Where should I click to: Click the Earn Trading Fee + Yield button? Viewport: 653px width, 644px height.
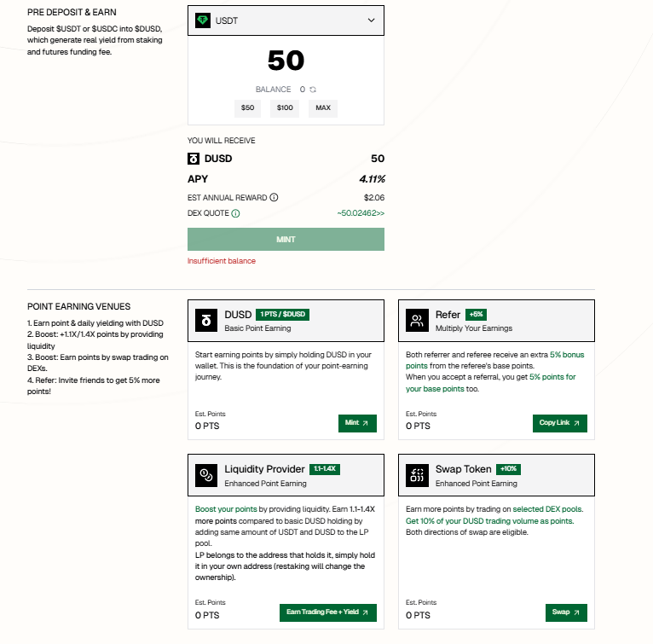pos(327,612)
